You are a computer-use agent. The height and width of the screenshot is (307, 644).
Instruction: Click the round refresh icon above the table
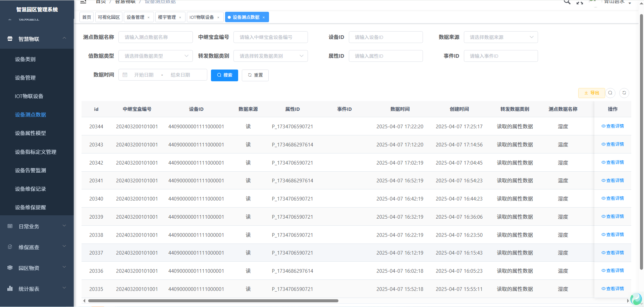click(624, 93)
